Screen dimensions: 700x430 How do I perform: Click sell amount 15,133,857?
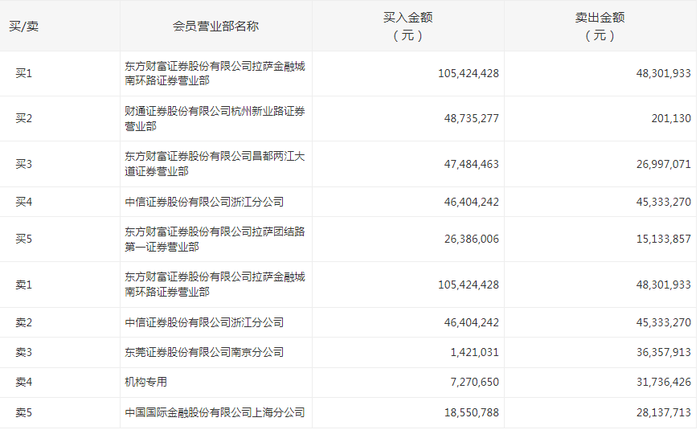pyautogui.click(x=663, y=239)
